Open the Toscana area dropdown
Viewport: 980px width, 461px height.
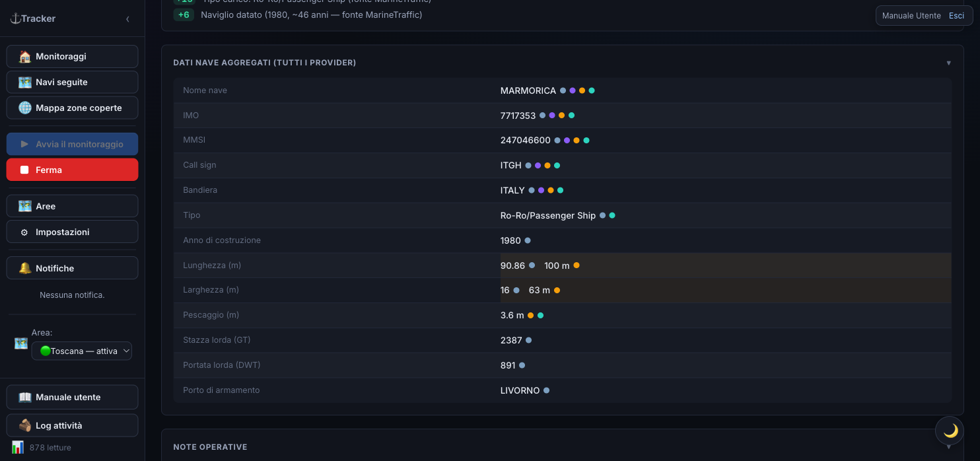click(x=82, y=351)
